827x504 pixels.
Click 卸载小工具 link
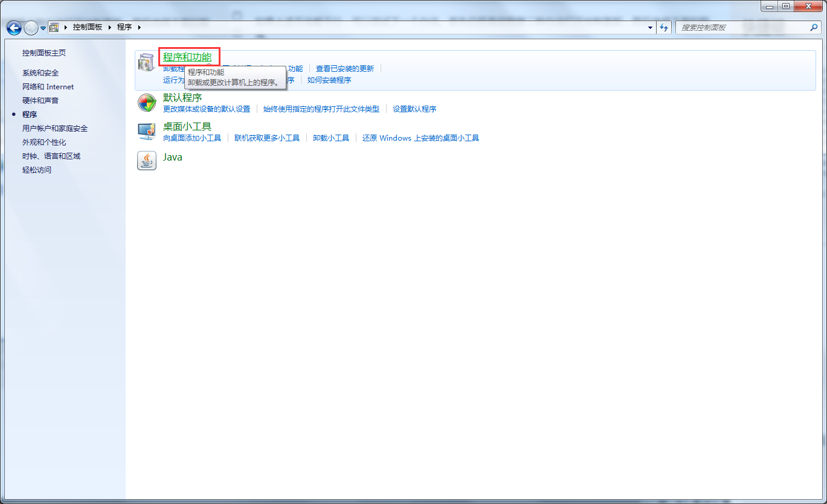point(331,138)
